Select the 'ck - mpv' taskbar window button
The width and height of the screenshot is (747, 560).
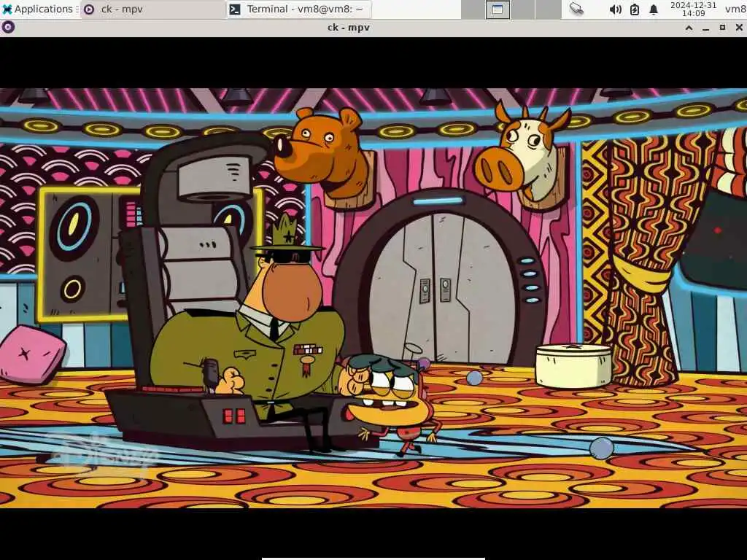pyautogui.click(x=153, y=9)
